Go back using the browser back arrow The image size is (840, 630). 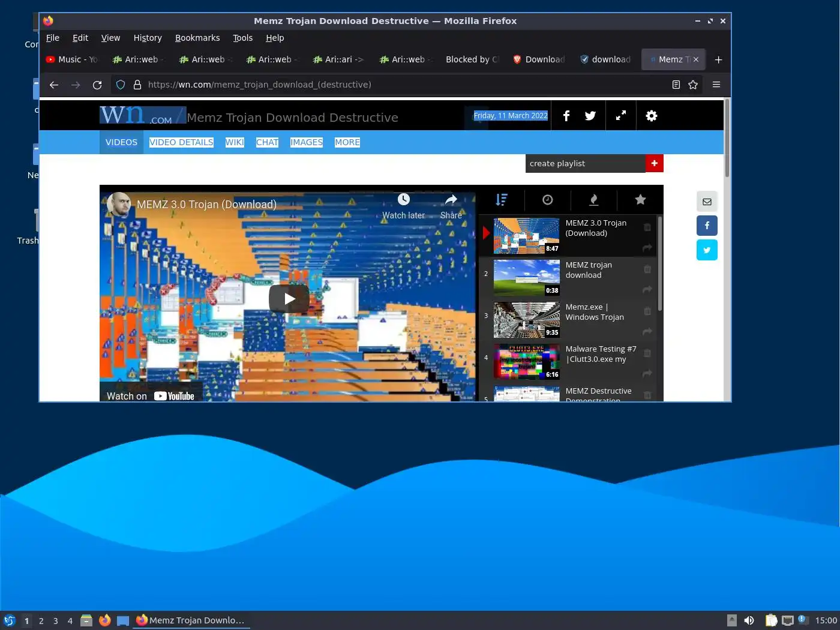(x=54, y=85)
